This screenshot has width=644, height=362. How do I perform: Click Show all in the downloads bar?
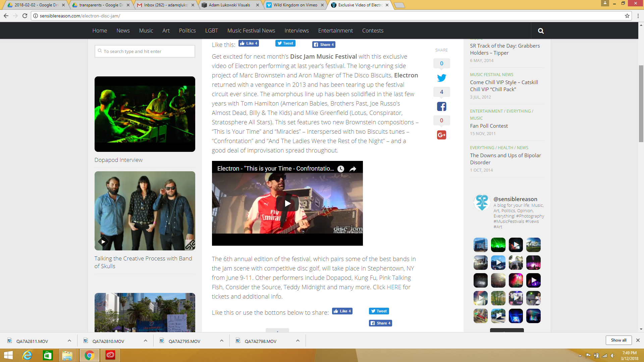(618, 340)
